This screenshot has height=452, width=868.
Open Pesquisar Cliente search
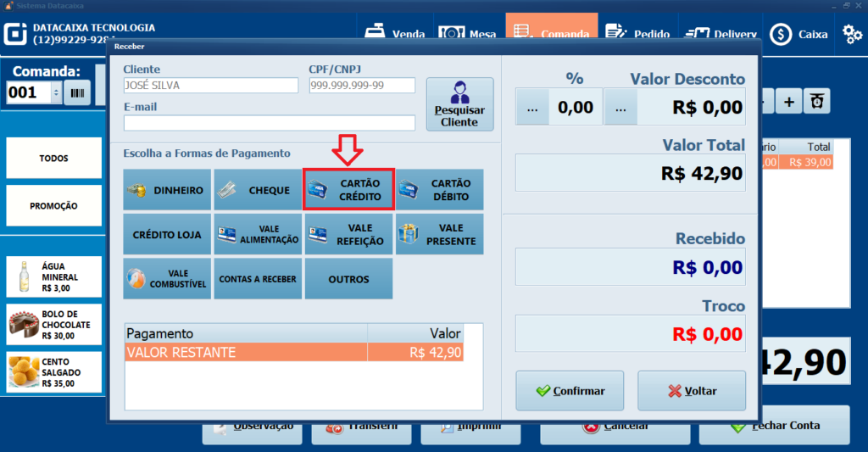point(459,104)
